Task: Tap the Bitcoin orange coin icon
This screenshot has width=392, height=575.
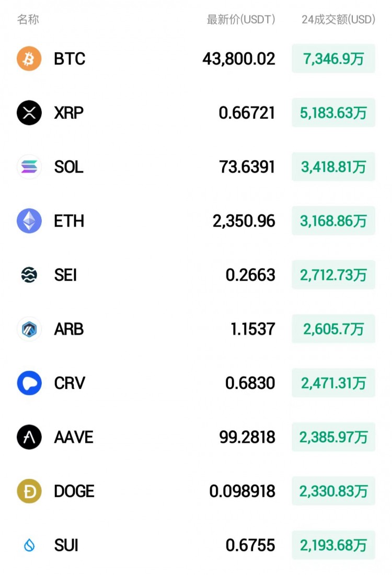Action: (x=29, y=59)
